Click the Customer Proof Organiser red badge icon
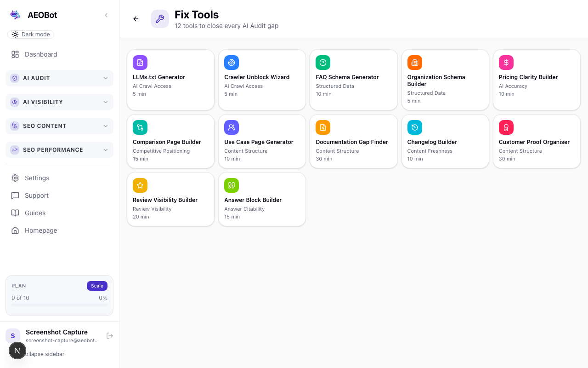Viewport: 588px width, 368px height. (506, 127)
